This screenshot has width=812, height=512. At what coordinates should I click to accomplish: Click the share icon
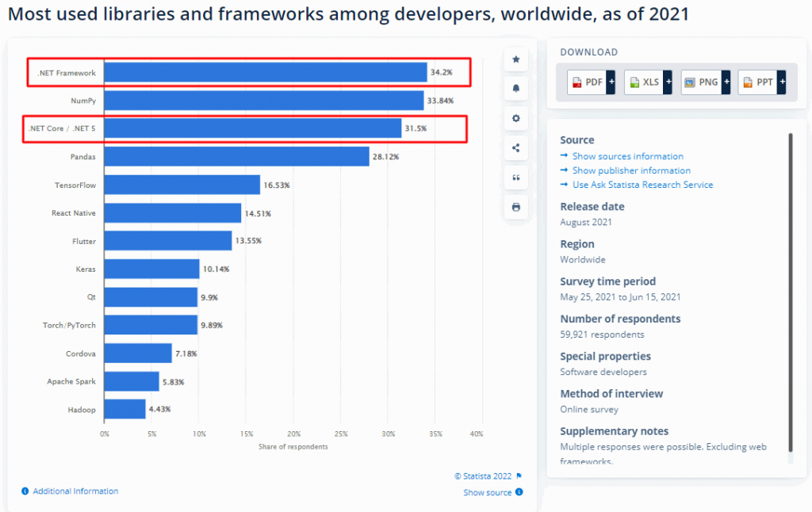(515, 148)
